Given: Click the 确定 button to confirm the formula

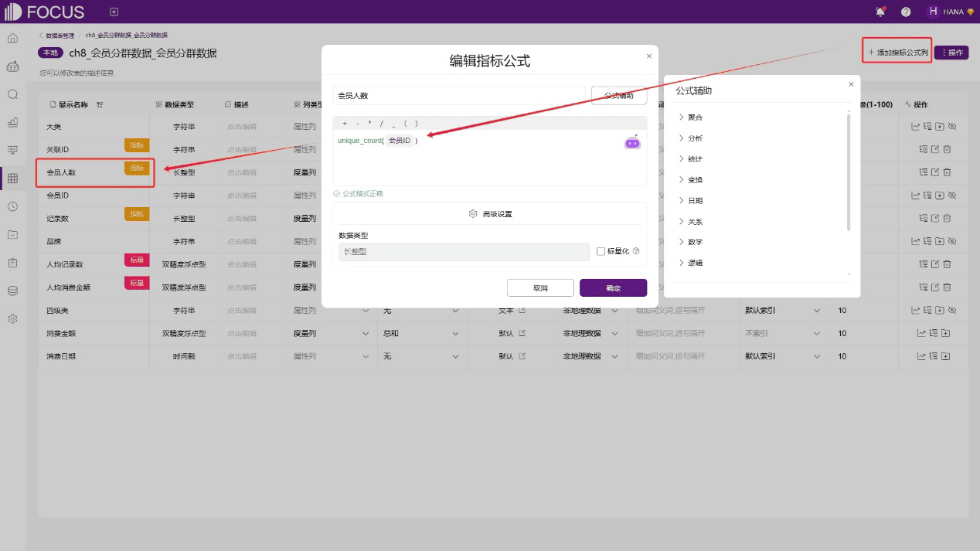Looking at the screenshot, I should tap(613, 288).
